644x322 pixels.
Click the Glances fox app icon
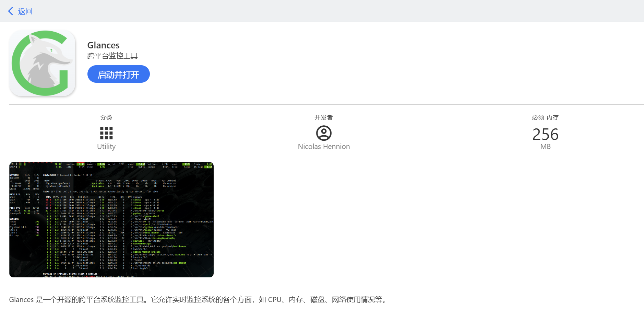(x=42, y=63)
